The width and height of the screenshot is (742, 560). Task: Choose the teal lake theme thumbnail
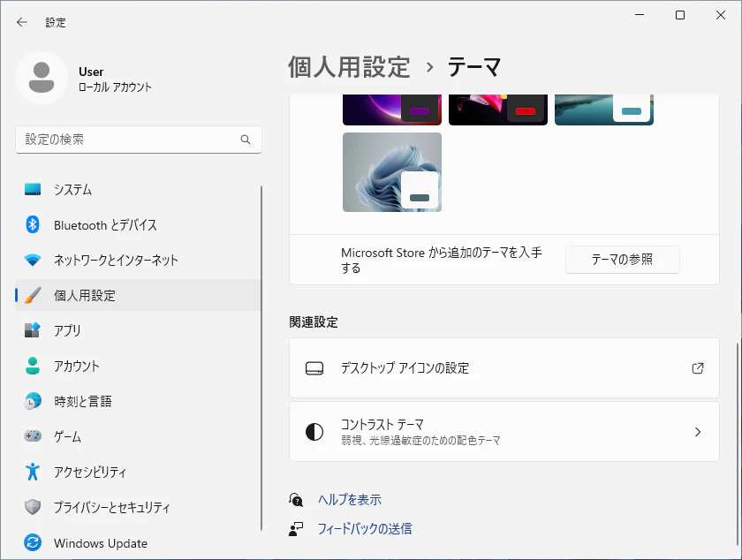[x=604, y=110]
